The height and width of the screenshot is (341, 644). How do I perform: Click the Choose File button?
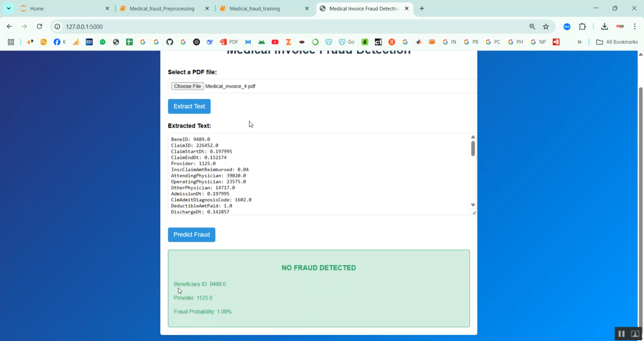187,86
